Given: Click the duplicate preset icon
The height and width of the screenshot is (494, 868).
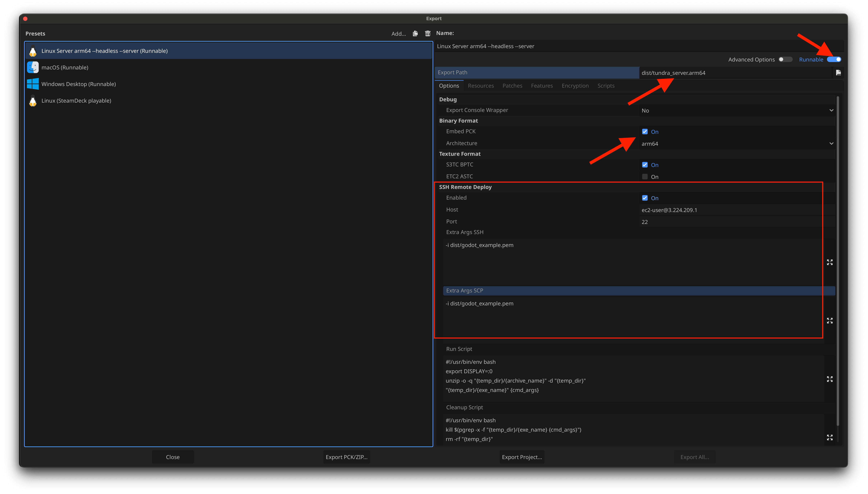Looking at the screenshot, I should pyautogui.click(x=415, y=34).
